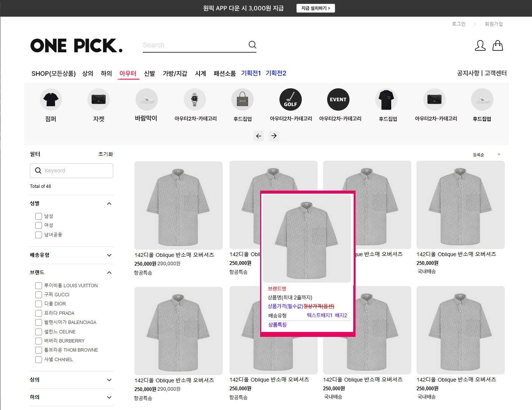This screenshot has height=410, width=532.
Task: Select the 아우터 menu tab
Action: (128, 74)
